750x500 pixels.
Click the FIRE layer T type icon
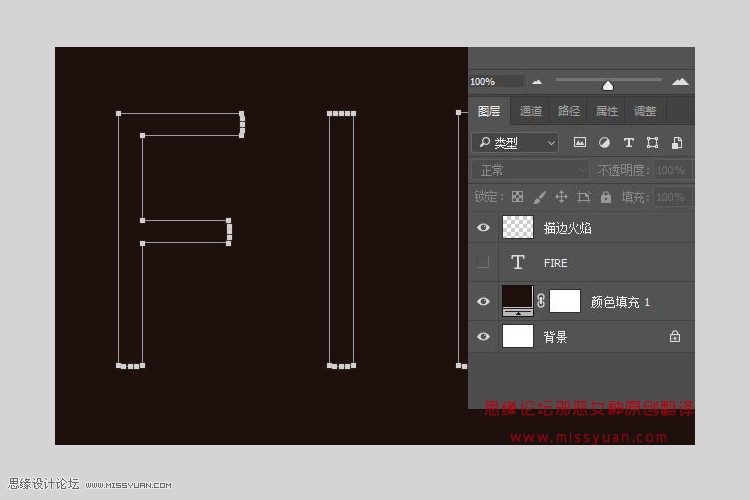518,262
